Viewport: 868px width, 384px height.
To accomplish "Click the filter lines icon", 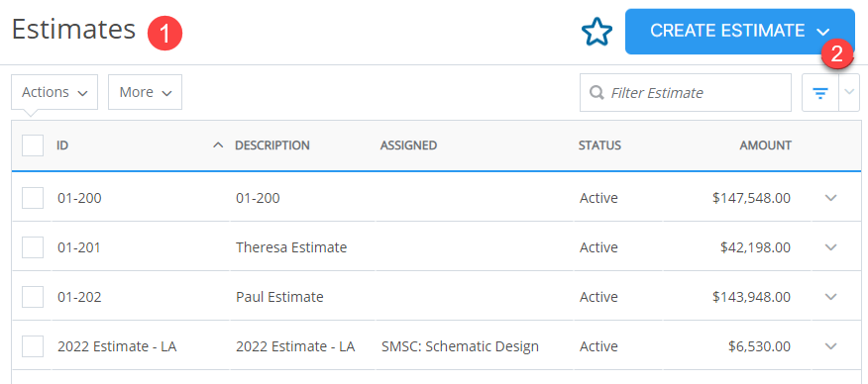I will click(819, 93).
